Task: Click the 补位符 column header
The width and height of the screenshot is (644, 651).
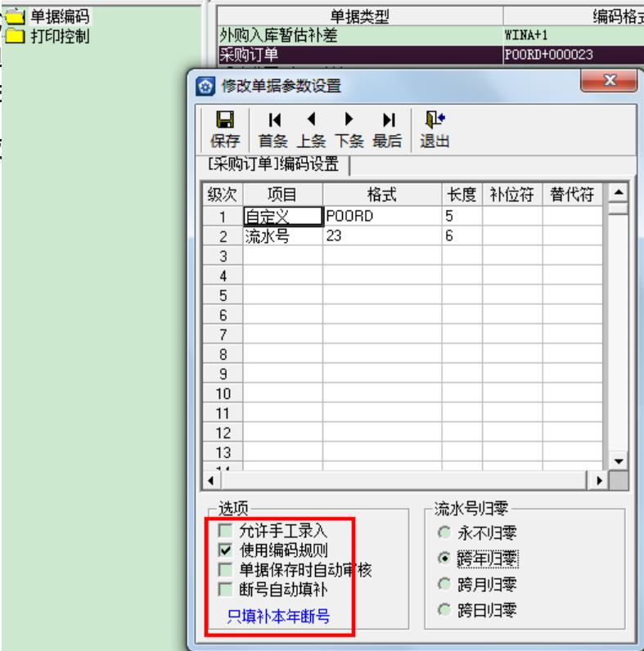Action: pos(512,195)
